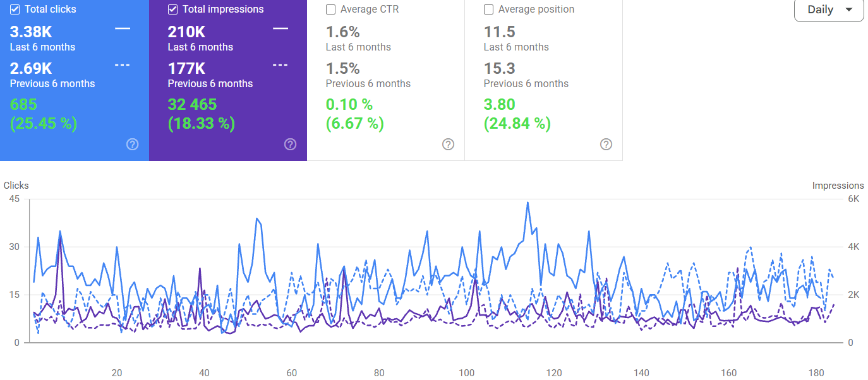Screen dimensions: 868x380
Task: Enable the Average CTR checkbox
Action: (x=330, y=9)
